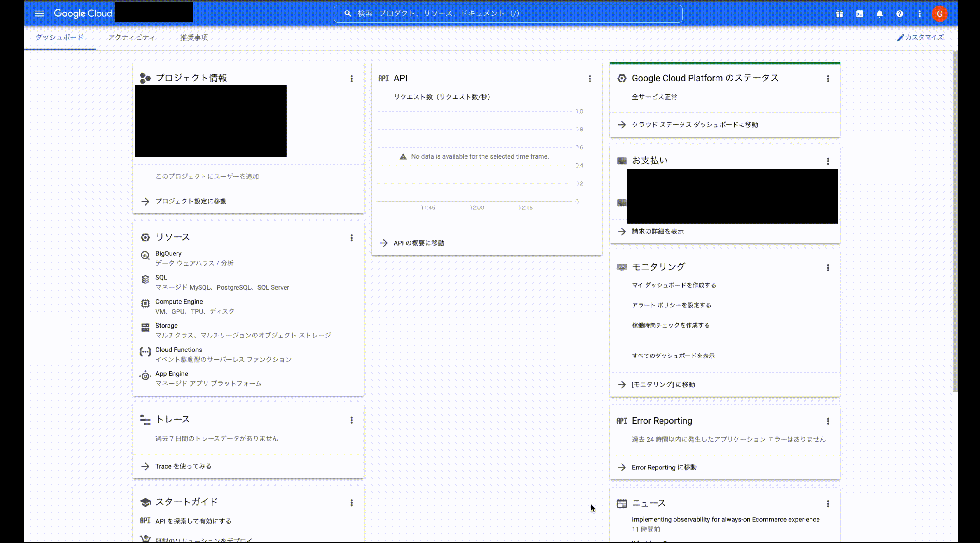Open the Ecommerce observability news article
The image size is (980, 543).
click(x=726, y=520)
